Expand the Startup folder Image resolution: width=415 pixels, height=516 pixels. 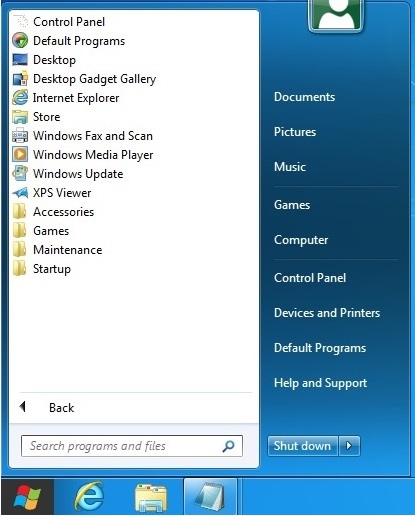[41, 269]
